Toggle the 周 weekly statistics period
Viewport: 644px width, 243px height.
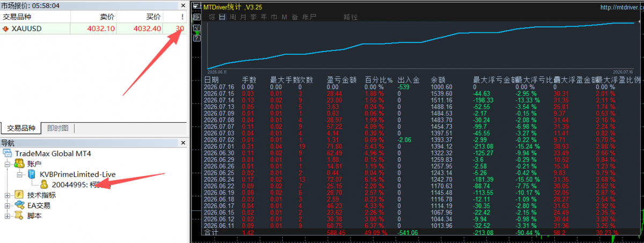[x=233, y=17]
